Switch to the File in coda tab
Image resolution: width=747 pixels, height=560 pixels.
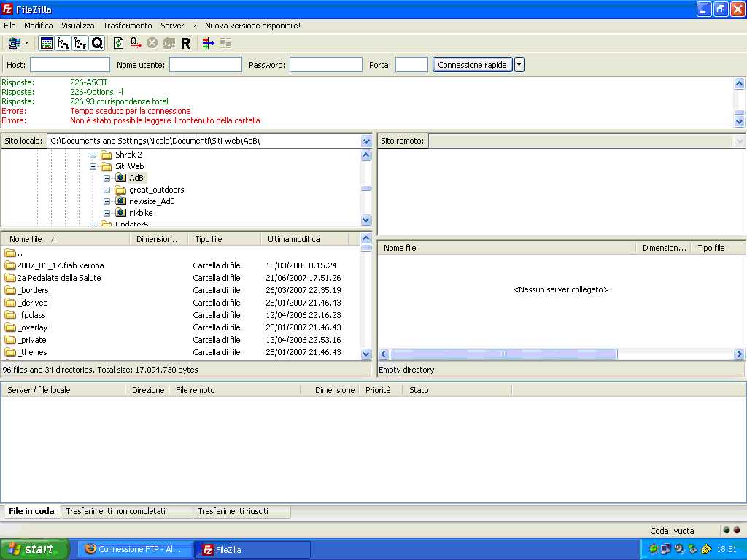pos(31,511)
